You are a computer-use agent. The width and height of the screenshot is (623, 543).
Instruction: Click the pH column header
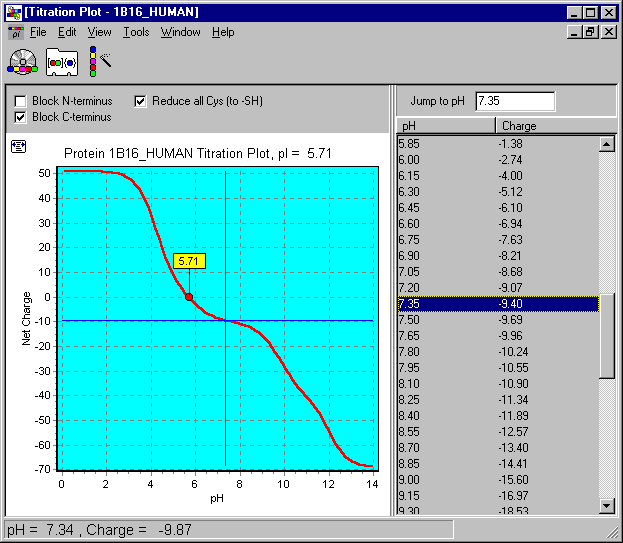coord(446,126)
